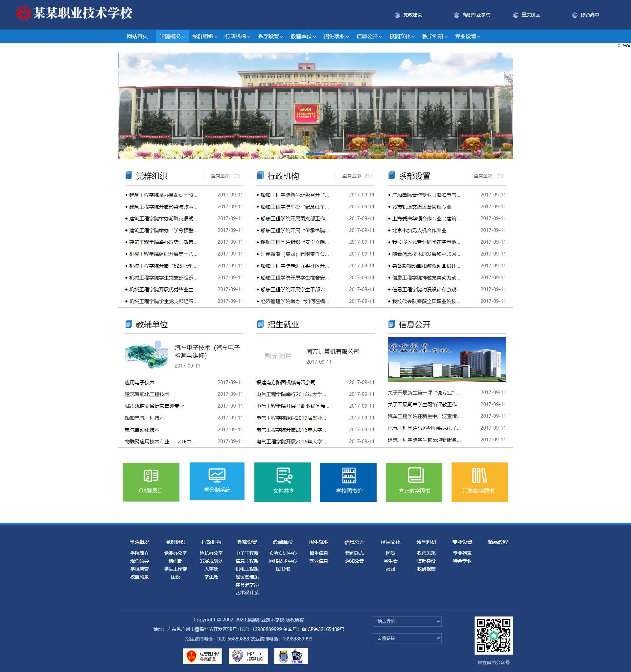Open the 高职专业学院 top link
The height and width of the screenshot is (672, 631).
coord(476,15)
